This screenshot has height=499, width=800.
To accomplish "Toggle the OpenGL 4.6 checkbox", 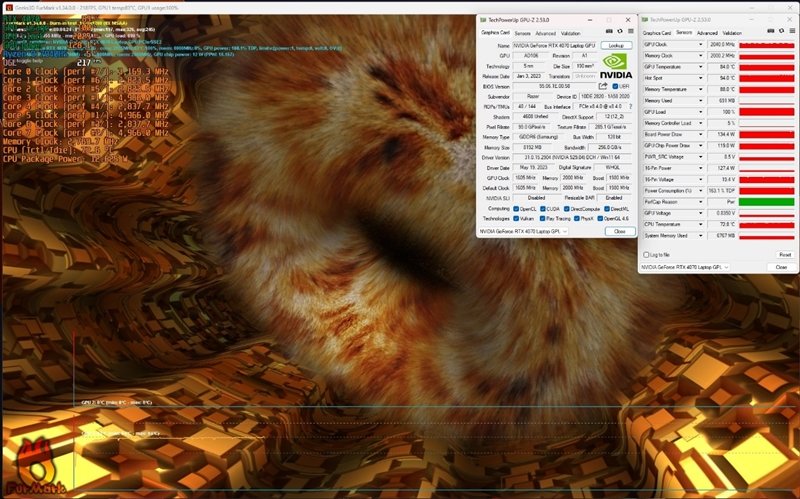I will (600, 218).
